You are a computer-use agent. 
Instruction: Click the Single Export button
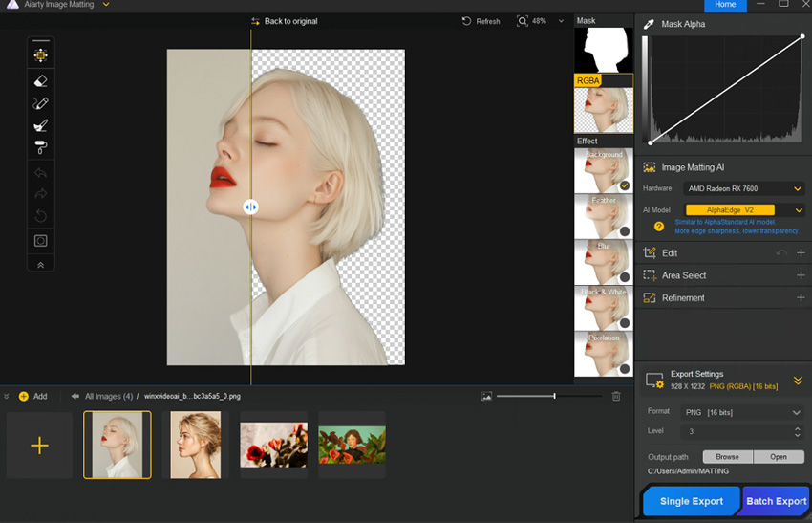pyautogui.click(x=692, y=501)
